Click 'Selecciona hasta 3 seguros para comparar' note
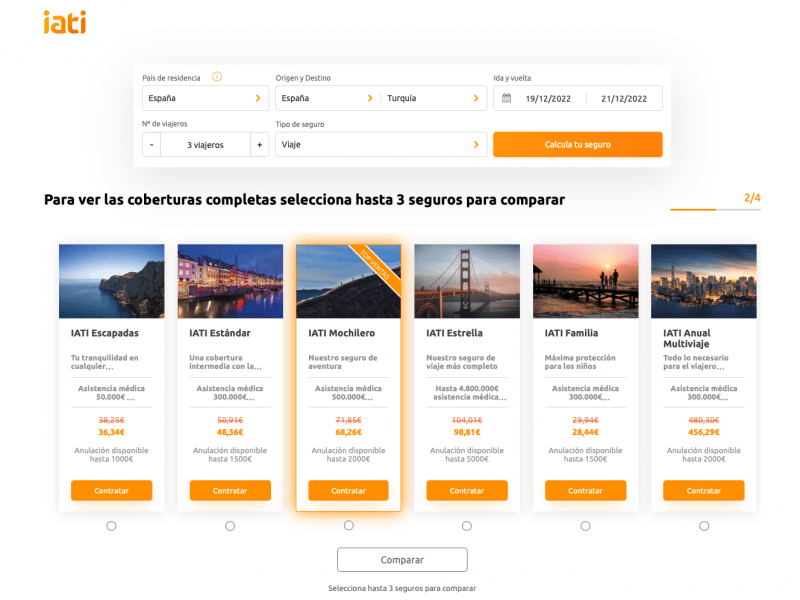 [402, 588]
